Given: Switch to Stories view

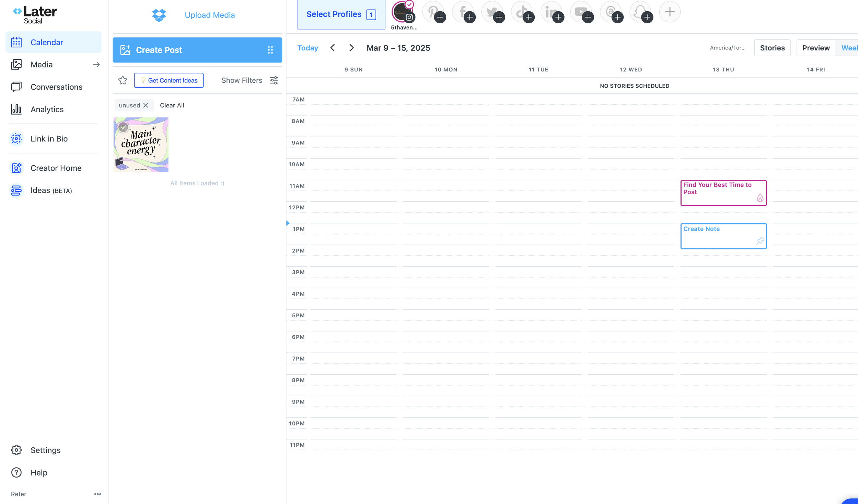Looking at the screenshot, I should [772, 48].
